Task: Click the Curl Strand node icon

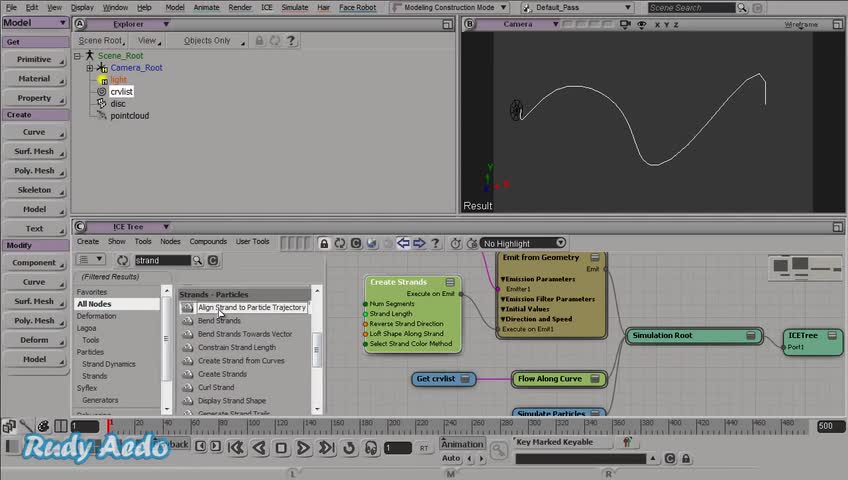Action: tap(188, 388)
